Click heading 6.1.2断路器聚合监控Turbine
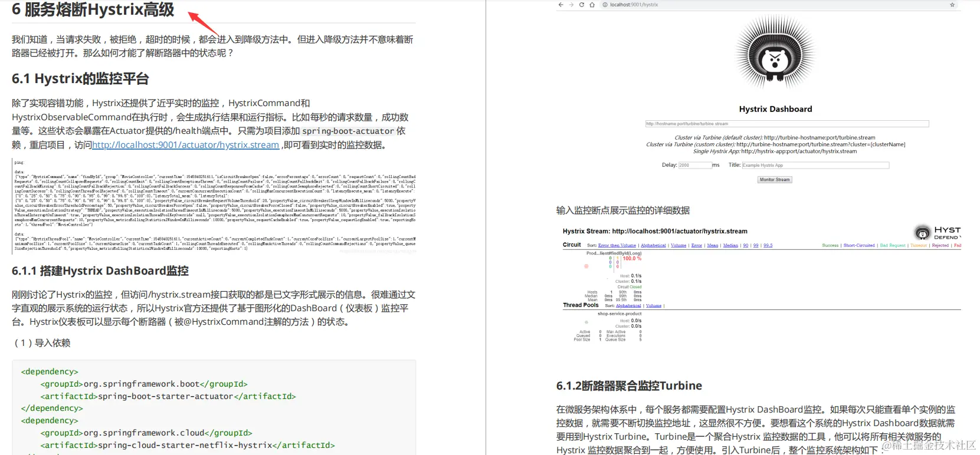This screenshot has width=980, height=455. click(x=629, y=385)
